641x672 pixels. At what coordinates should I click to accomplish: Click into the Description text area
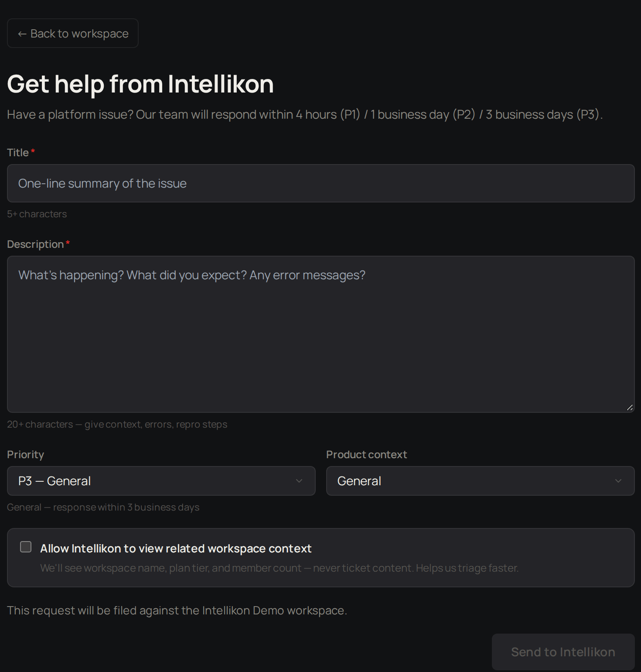tap(320, 334)
